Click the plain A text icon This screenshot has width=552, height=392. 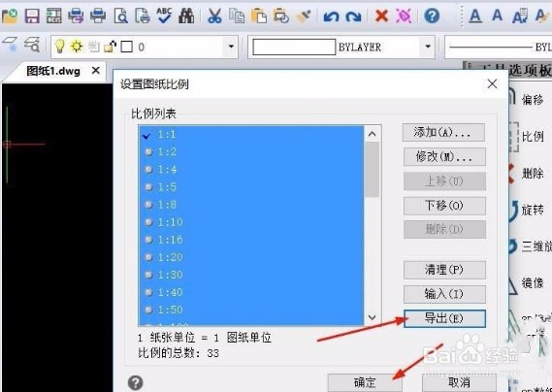[x=497, y=16]
